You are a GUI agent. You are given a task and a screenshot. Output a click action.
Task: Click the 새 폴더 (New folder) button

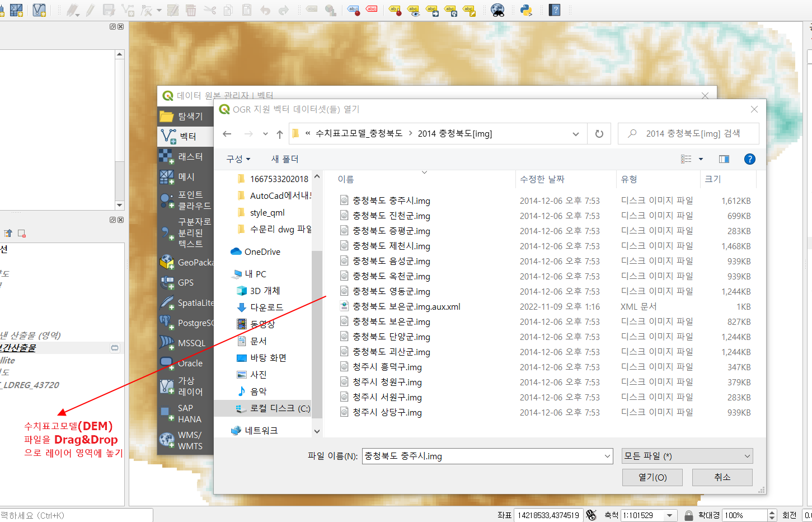tap(285, 159)
